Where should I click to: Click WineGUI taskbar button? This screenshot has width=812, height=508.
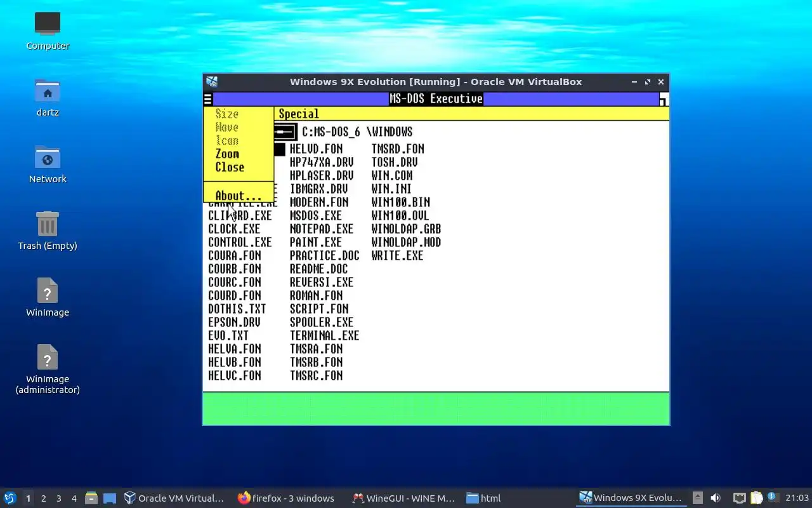tap(403, 498)
